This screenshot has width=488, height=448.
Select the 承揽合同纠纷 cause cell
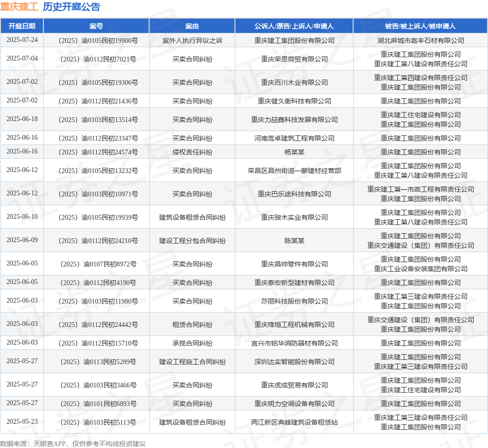193,343
